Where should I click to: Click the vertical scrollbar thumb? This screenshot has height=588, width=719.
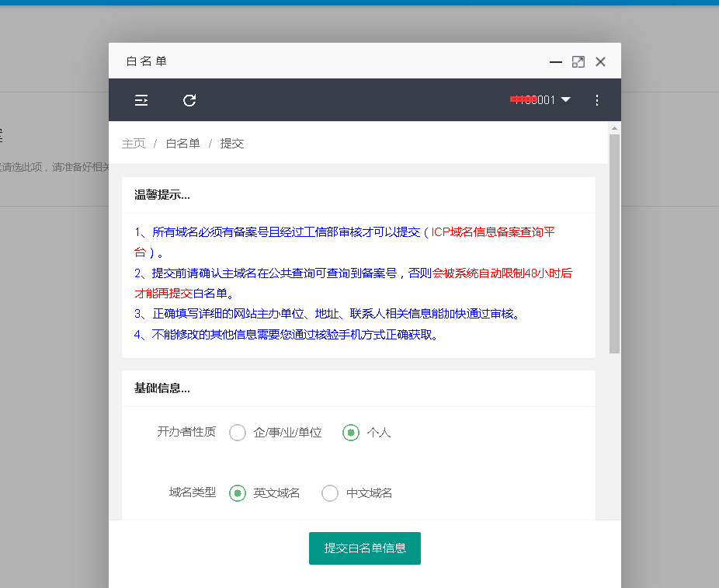(614, 244)
